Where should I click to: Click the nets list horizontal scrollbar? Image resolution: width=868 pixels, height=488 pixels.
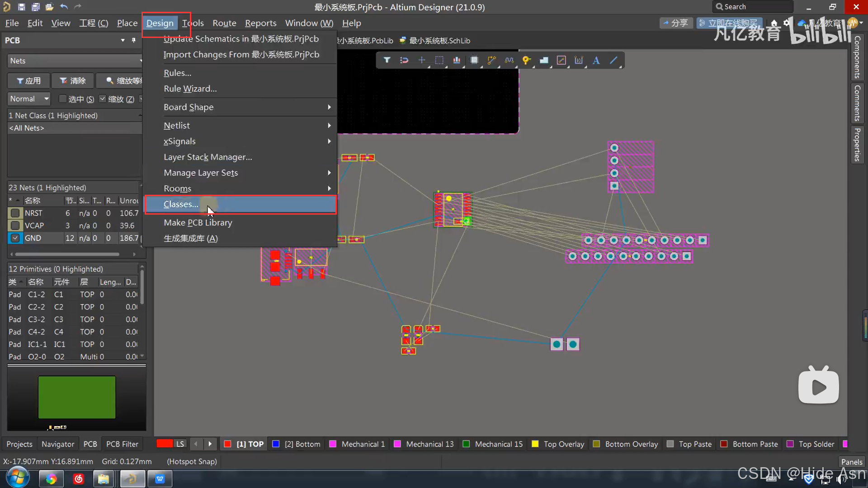tap(68, 254)
